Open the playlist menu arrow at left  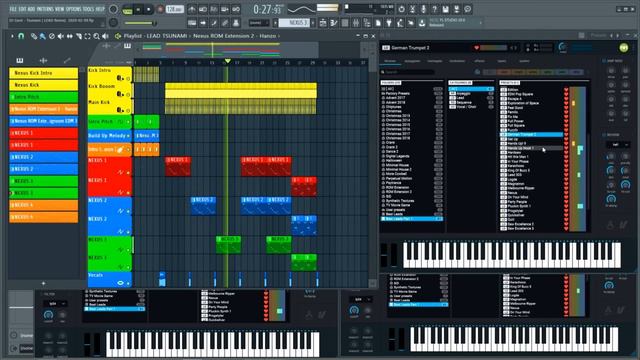coord(12,36)
